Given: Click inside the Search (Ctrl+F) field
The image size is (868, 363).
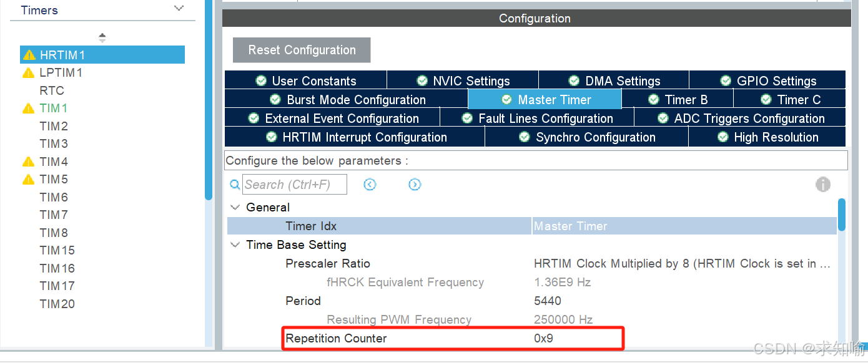Looking at the screenshot, I should tap(295, 184).
